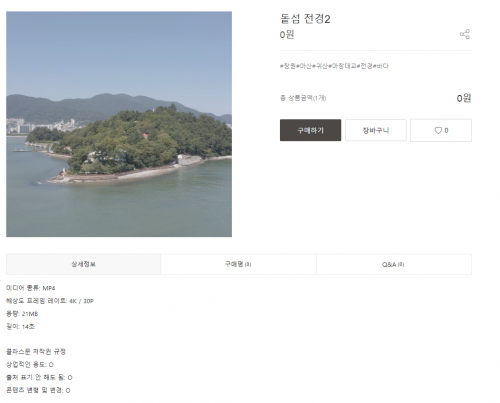
Task: Select the #바다 hashtag
Action: click(381, 66)
